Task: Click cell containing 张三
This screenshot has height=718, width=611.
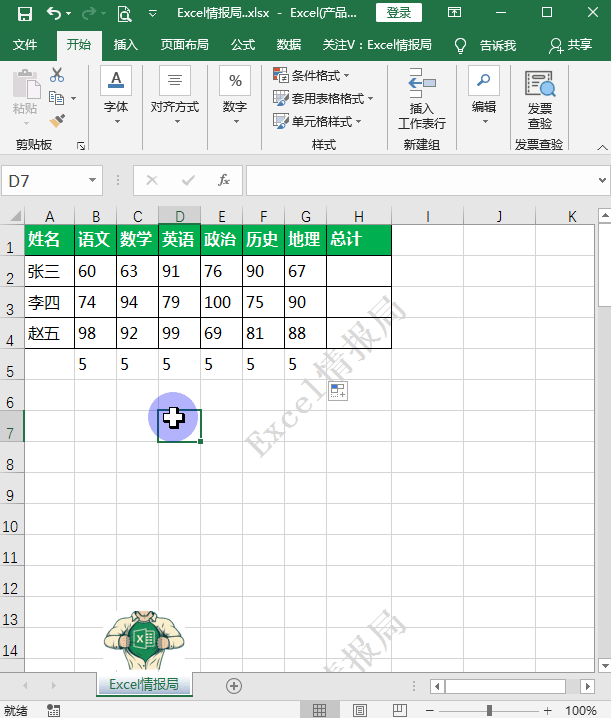Action: pyautogui.click(x=49, y=271)
